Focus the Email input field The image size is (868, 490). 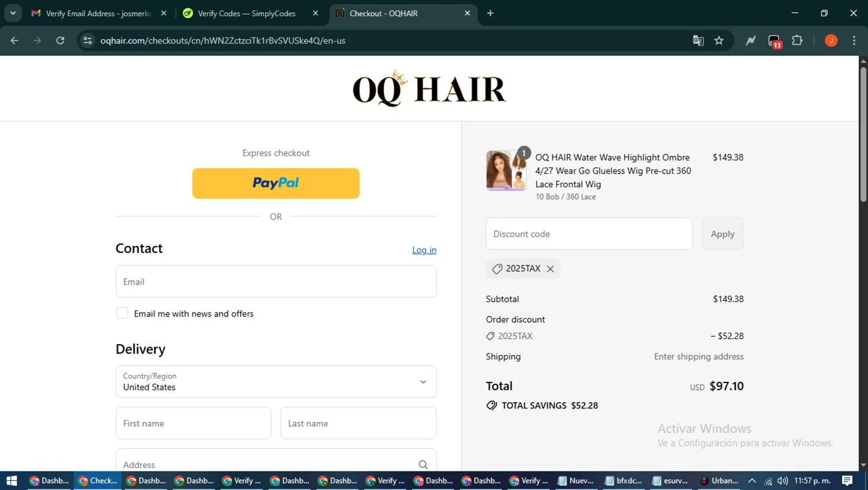[276, 282]
